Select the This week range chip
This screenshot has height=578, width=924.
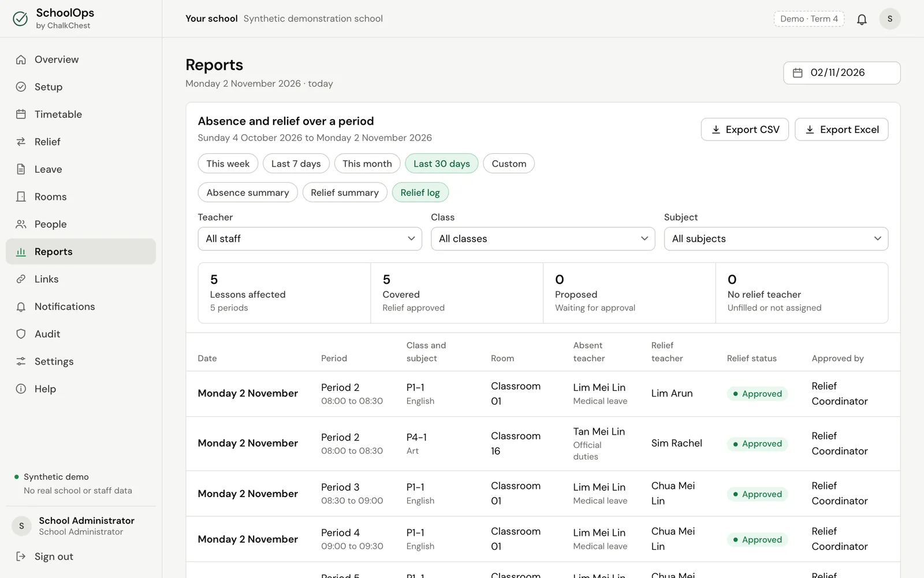(228, 164)
